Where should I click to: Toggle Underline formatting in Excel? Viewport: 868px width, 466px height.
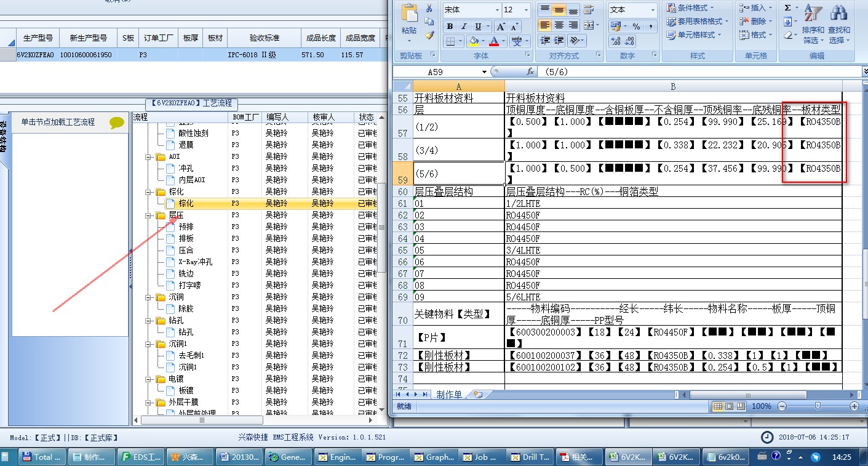(479, 26)
